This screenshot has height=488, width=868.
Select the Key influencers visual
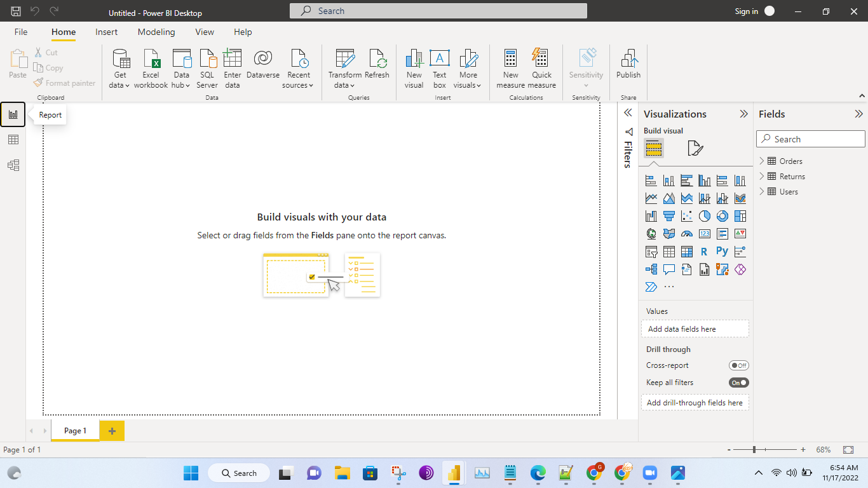740,252
